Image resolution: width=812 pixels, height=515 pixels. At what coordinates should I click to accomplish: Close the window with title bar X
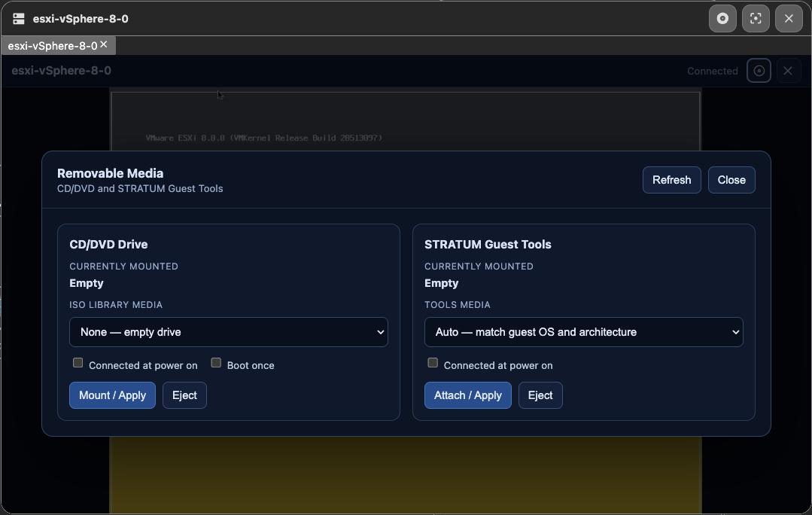click(x=789, y=19)
